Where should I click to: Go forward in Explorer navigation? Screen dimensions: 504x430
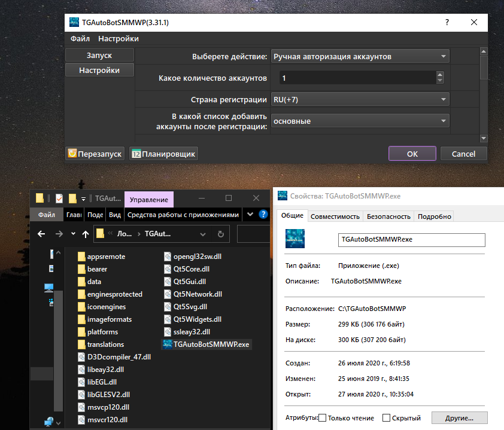(59, 234)
